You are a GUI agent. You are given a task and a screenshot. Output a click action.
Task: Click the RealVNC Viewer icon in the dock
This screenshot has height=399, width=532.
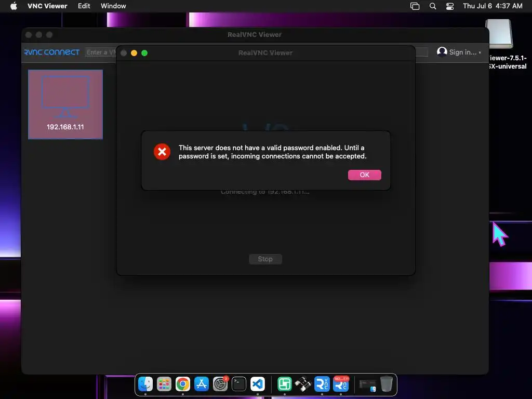pyautogui.click(x=322, y=384)
